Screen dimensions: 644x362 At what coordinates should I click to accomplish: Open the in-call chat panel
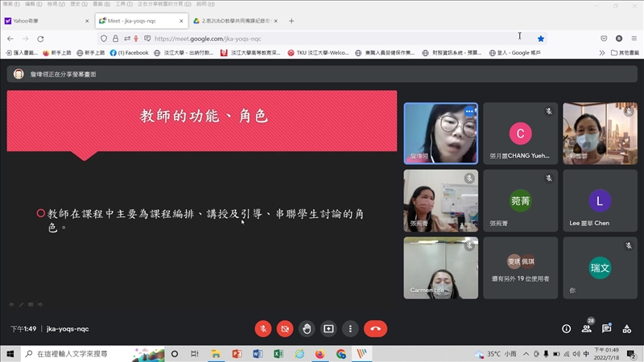[x=607, y=328]
